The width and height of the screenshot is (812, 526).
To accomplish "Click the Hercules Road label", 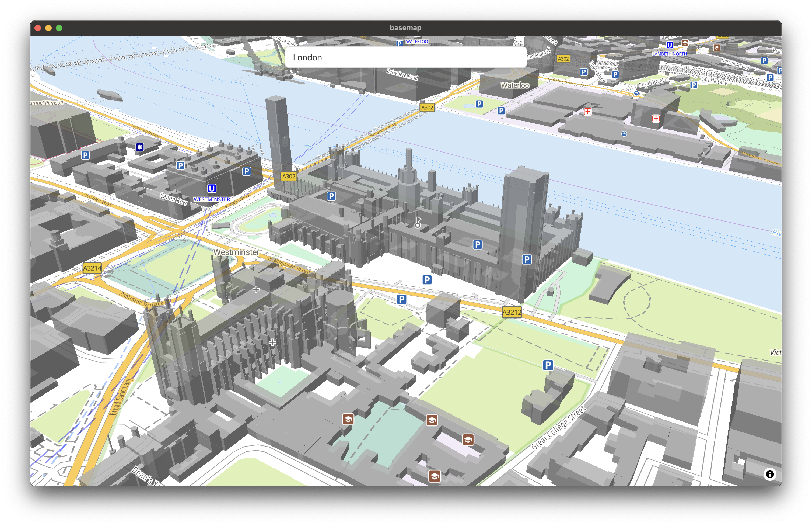I will pos(735,64).
